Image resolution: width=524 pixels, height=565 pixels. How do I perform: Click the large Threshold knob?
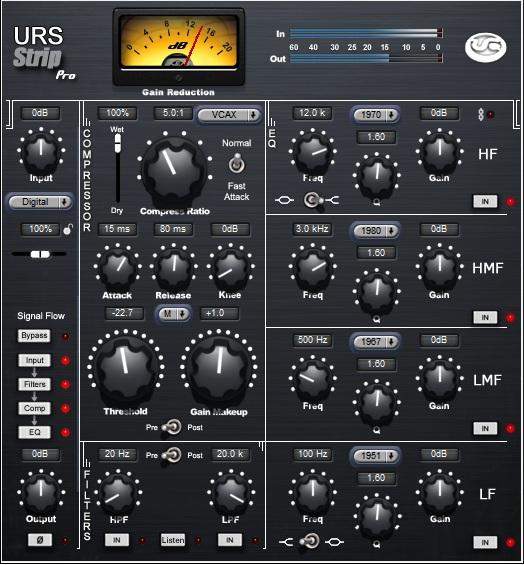[125, 369]
